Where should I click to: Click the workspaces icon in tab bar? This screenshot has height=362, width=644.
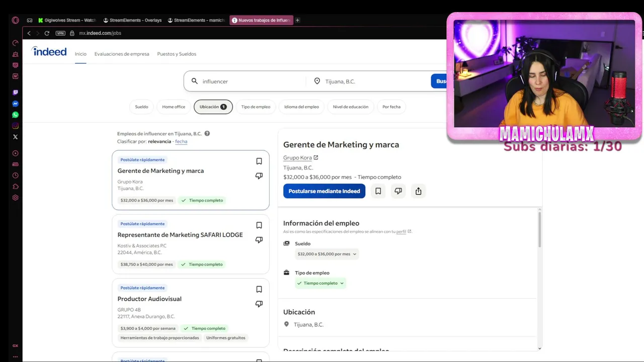(x=30, y=20)
